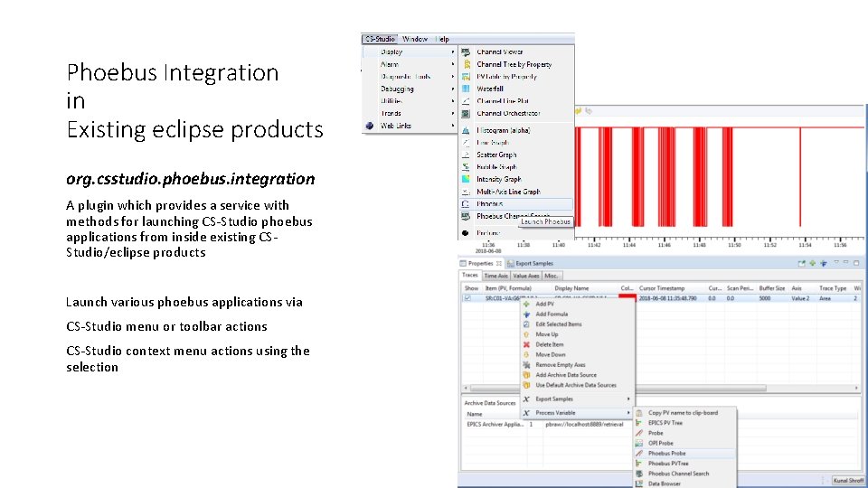Click the 'Value 2' axis cell
This screenshot has height=488, width=868.
coord(800,298)
